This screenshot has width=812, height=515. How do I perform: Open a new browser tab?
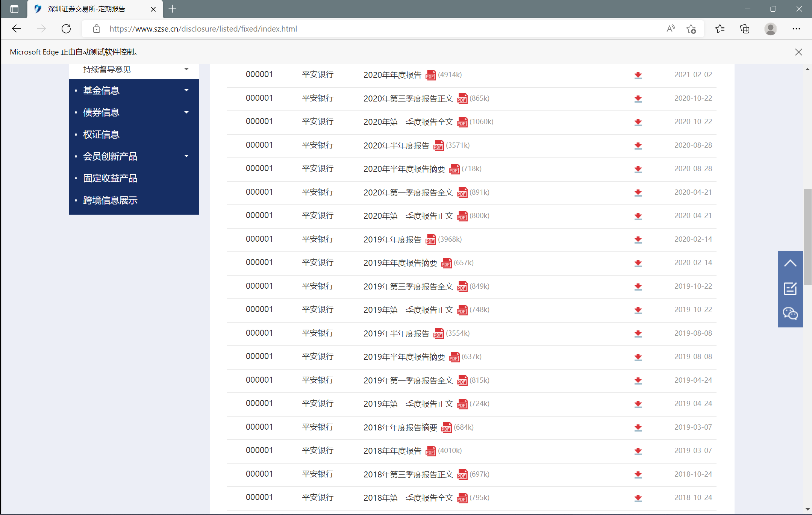pos(173,9)
